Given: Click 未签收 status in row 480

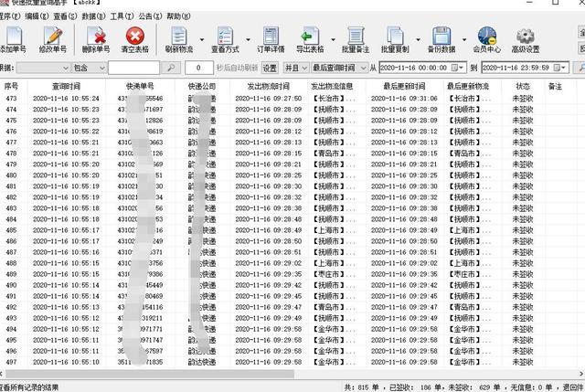Looking at the screenshot, I should (522, 175).
